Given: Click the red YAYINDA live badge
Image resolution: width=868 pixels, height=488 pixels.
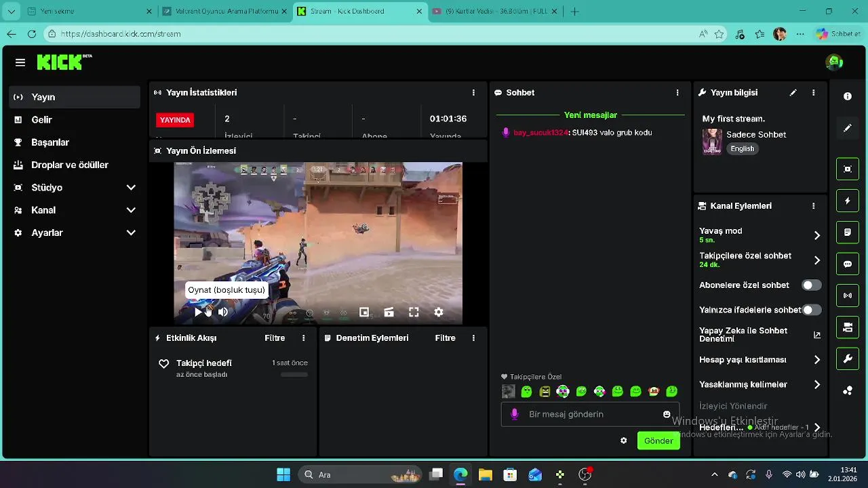Looking at the screenshot, I should point(175,120).
